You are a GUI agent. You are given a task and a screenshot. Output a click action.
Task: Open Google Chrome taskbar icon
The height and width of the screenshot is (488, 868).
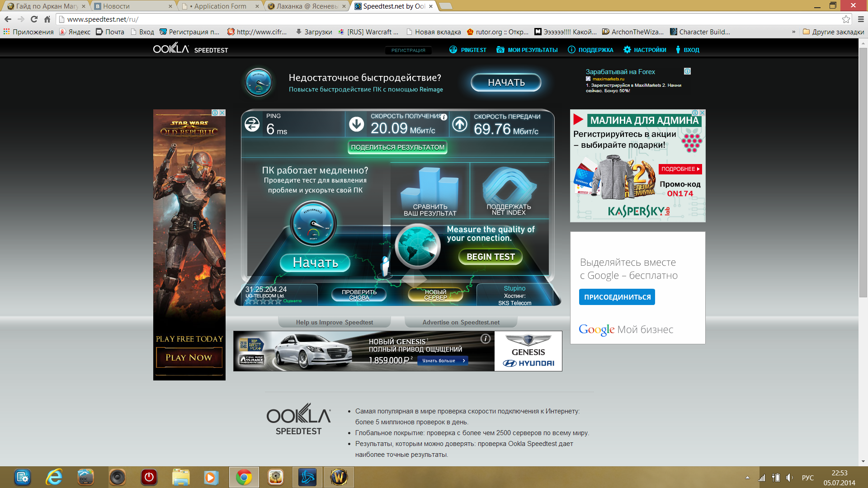click(244, 477)
